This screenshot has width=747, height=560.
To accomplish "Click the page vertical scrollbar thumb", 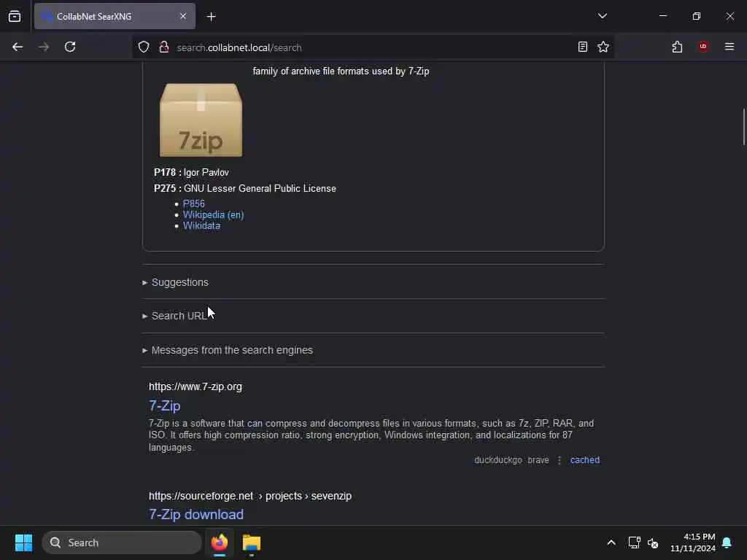I will (743, 127).
